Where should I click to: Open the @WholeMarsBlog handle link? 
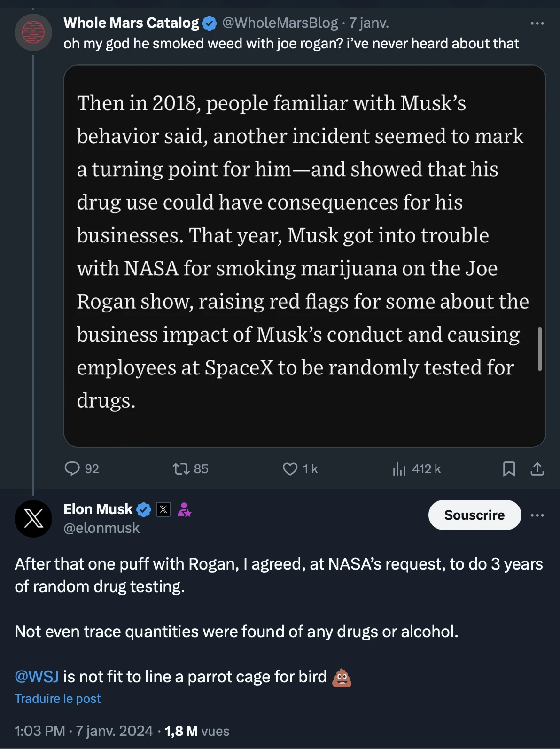click(280, 23)
